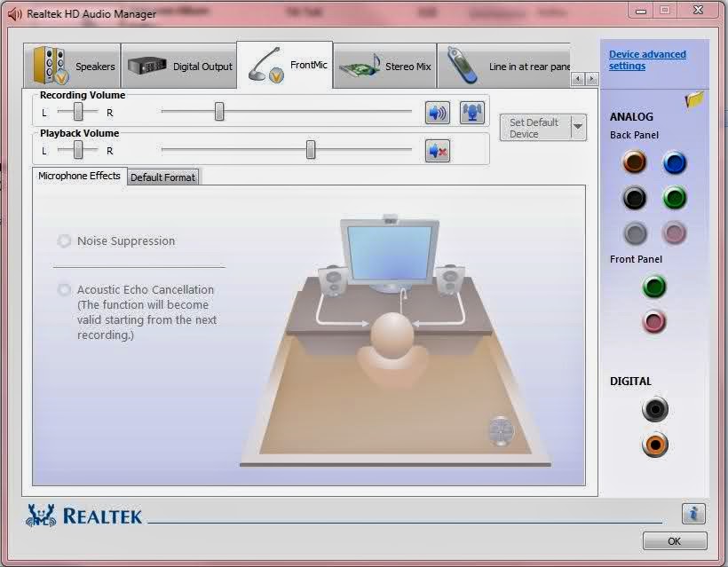
Task: Open the yellow connector settings folder icon
Action: click(x=693, y=99)
